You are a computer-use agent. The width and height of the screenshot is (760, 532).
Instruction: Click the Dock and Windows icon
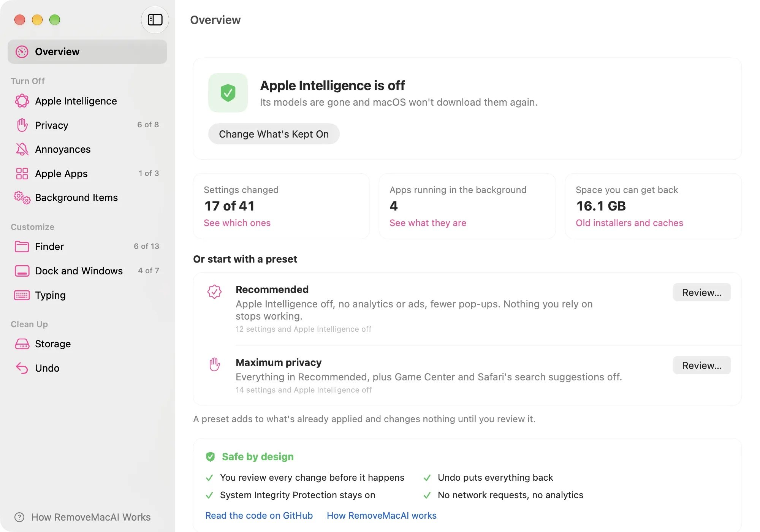22,271
